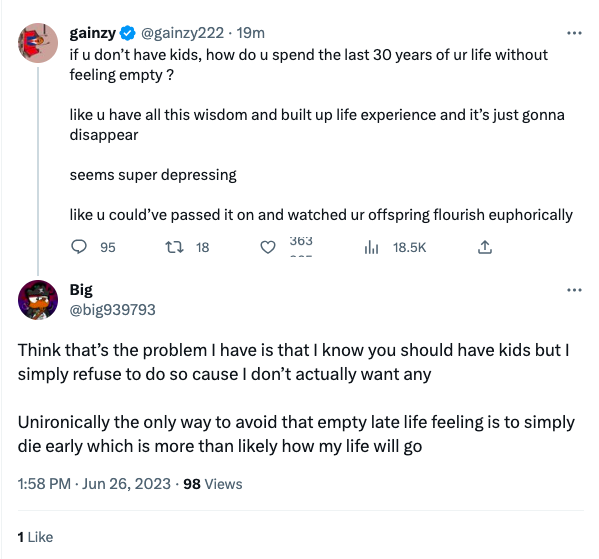Click the 18.5K views count
This screenshot has width=599, height=559.
pyautogui.click(x=410, y=248)
